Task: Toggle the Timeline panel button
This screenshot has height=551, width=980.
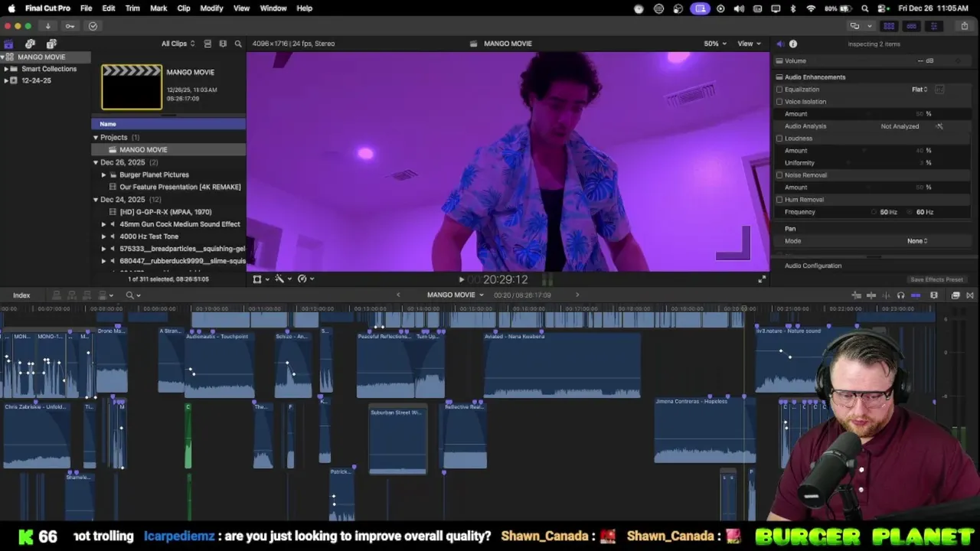Action: click(x=911, y=26)
